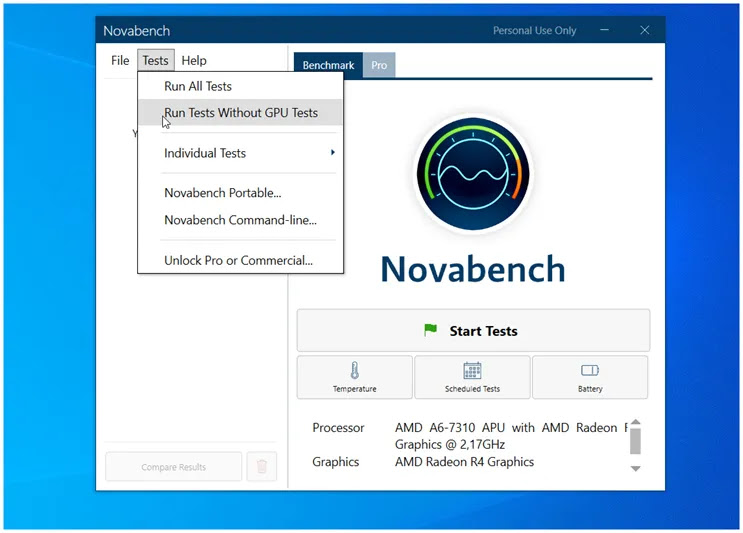
Task: Open Battery test via battery icon
Action: click(590, 370)
